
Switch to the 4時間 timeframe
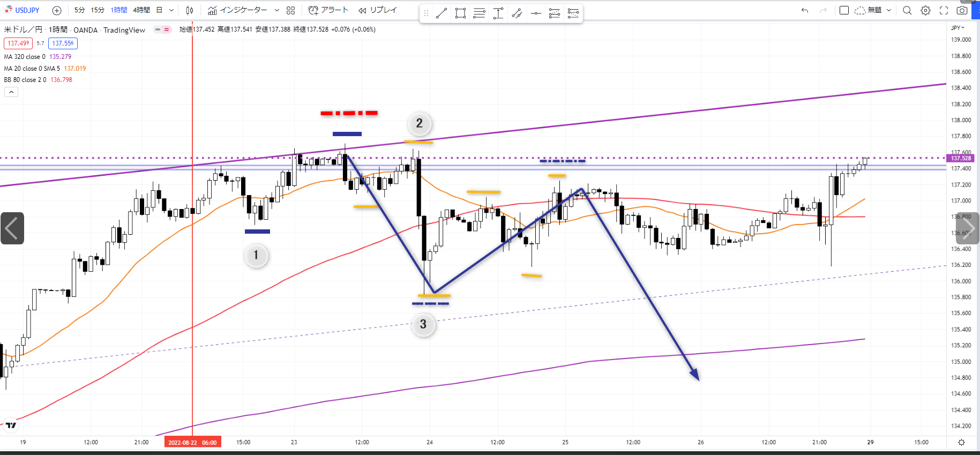coord(141,10)
